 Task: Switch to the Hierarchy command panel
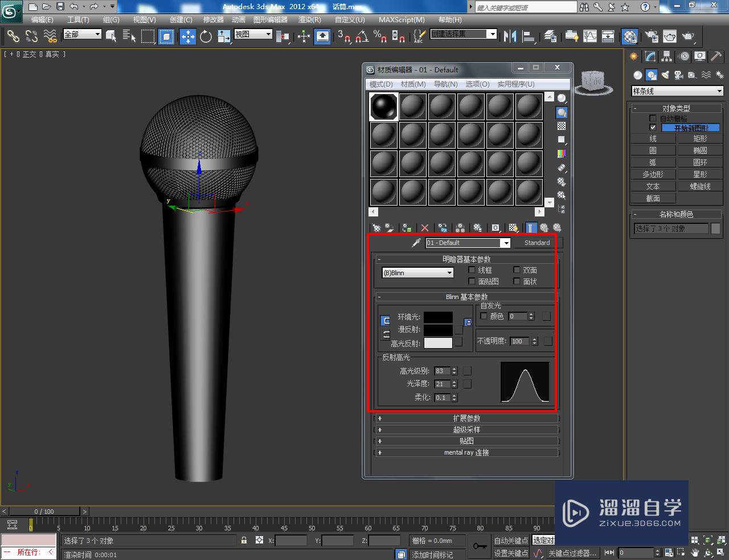click(667, 56)
